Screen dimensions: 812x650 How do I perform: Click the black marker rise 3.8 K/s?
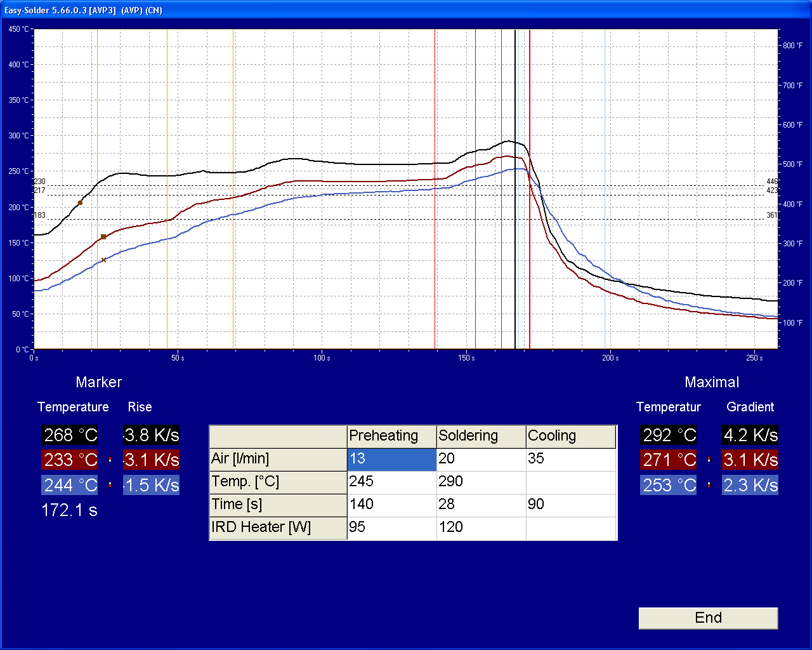click(x=151, y=435)
